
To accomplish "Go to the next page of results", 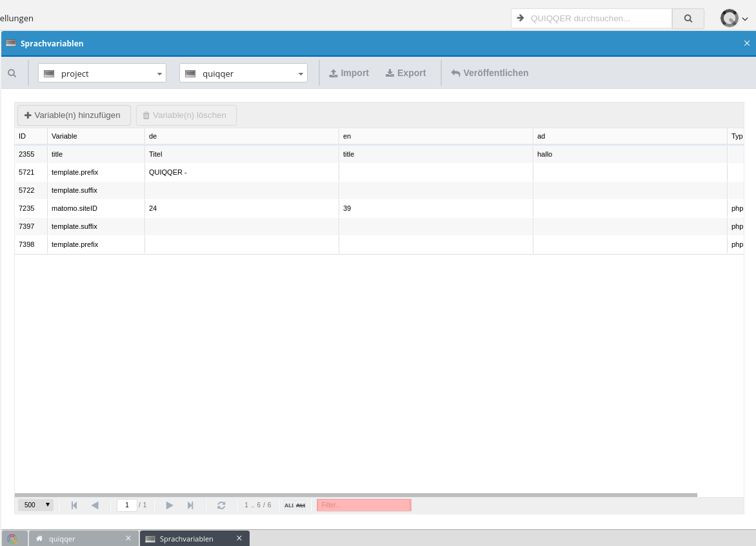I will click(170, 505).
